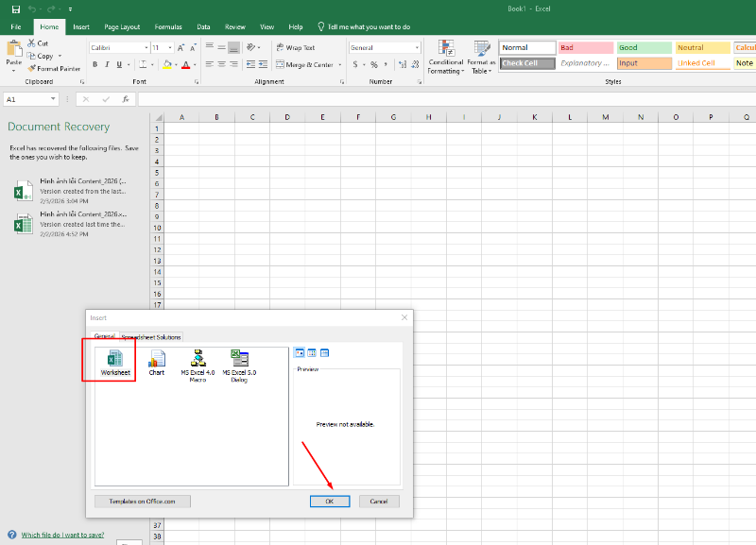756x545 pixels.
Task: Apply the red Font Color swatch
Action: click(185, 64)
